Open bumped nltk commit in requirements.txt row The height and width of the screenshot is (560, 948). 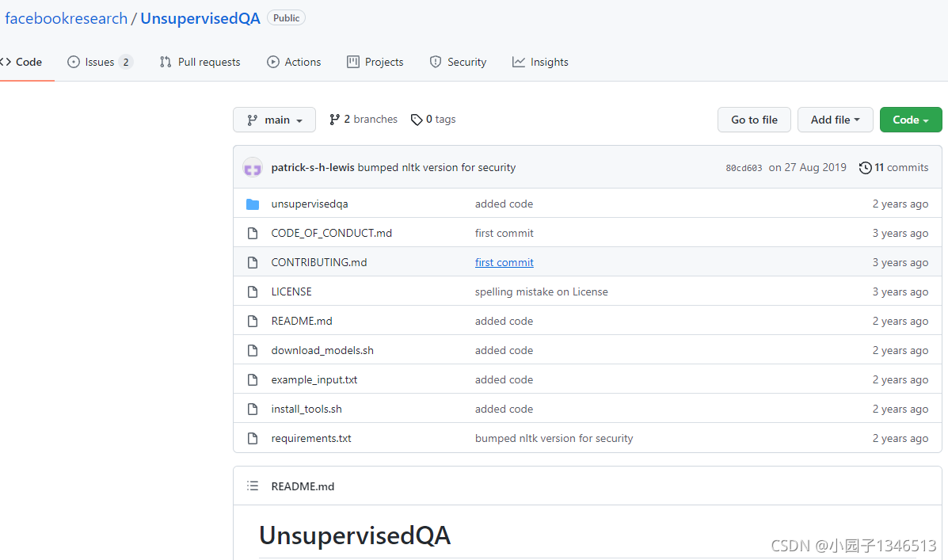(554, 438)
